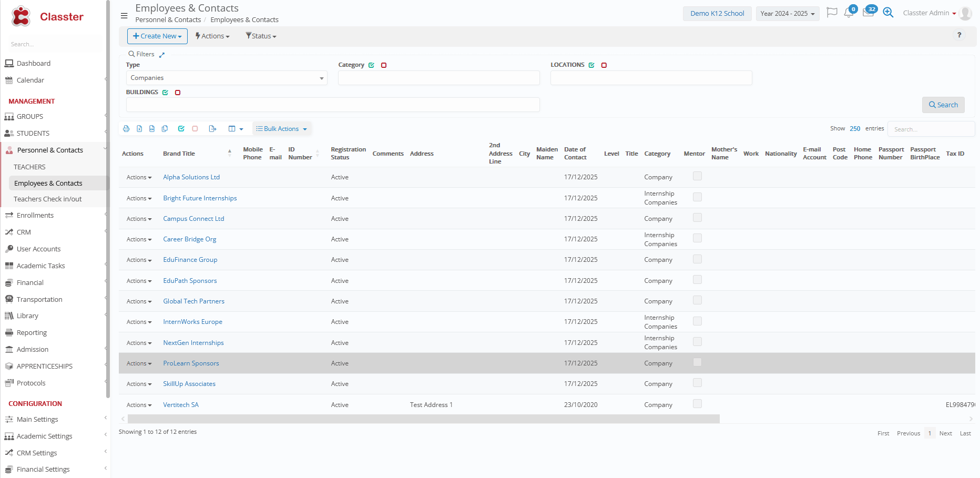980x478 pixels.
Task: Open the Global Tech Partners link
Action: tap(193, 301)
